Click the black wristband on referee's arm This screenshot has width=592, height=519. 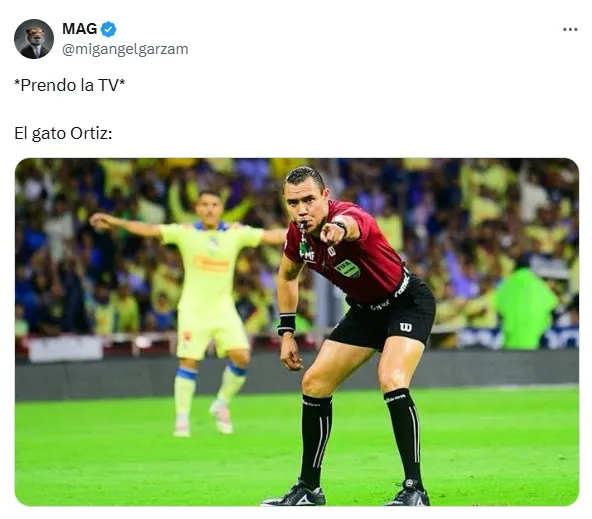pyautogui.click(x=287, y=324)
